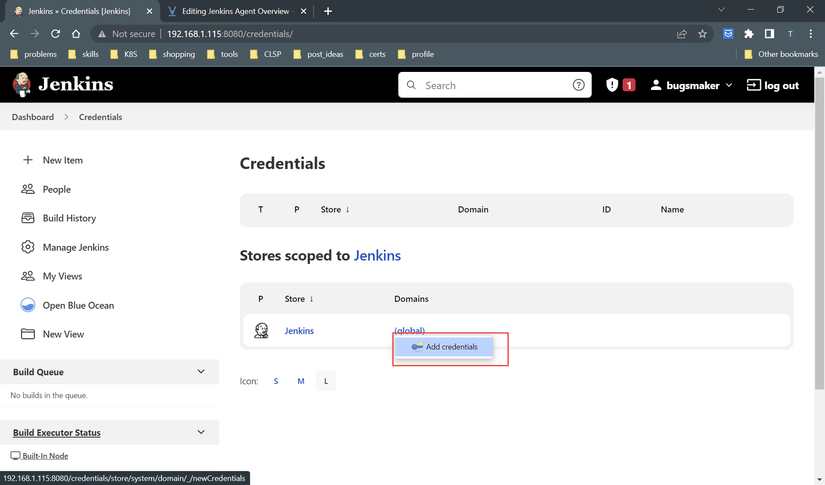
Task: Open Build History from sidebar
Action: (69, 218)
